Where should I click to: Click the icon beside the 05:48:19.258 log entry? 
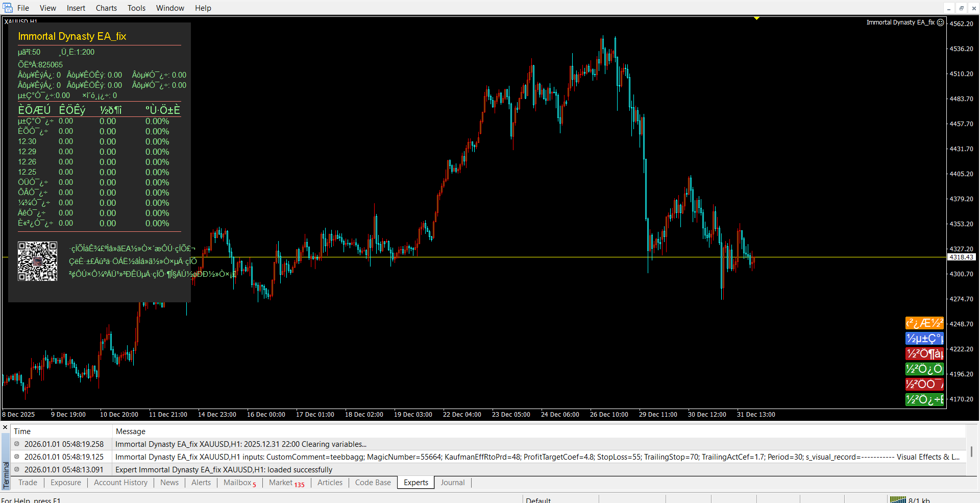17,444
